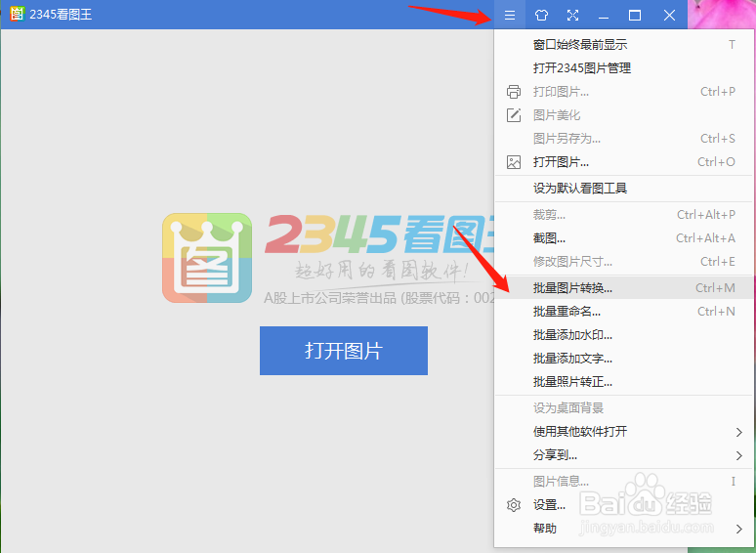Open 打开2345图片管理 from the menu
The width and height of the screenshot is (756, 553).
tap(624, 68)
